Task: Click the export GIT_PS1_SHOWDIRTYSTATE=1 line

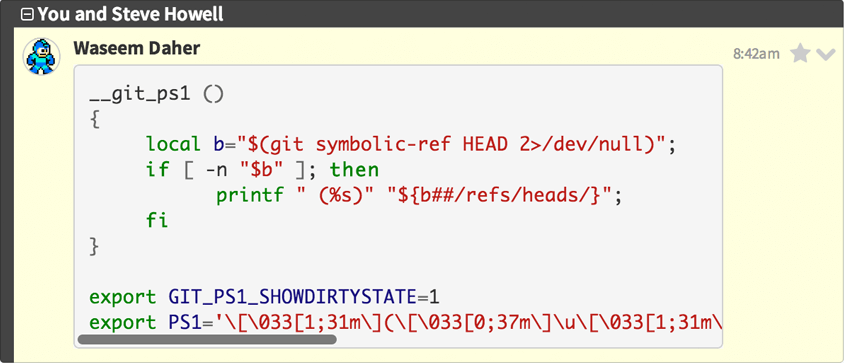Action: [265, 297]
